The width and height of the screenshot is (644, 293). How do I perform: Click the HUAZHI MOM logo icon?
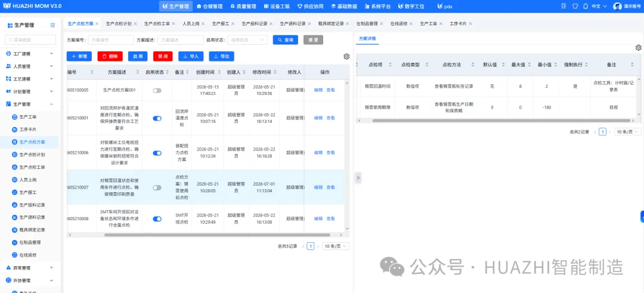(6, 6)
